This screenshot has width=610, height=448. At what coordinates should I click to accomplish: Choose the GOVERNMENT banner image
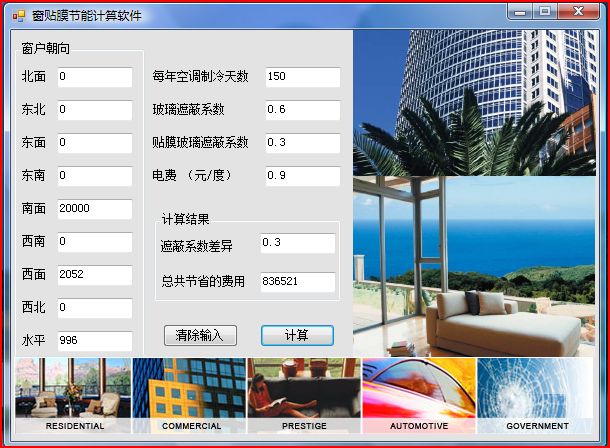[535, 396]
